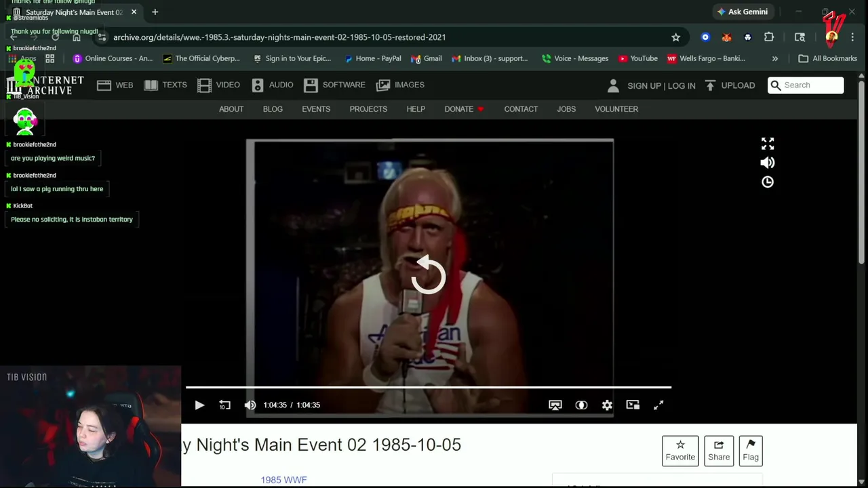The height and width of the screenshot is (488, 868).
Task: Click the video progress bar
Action: [x=429, y=388]
